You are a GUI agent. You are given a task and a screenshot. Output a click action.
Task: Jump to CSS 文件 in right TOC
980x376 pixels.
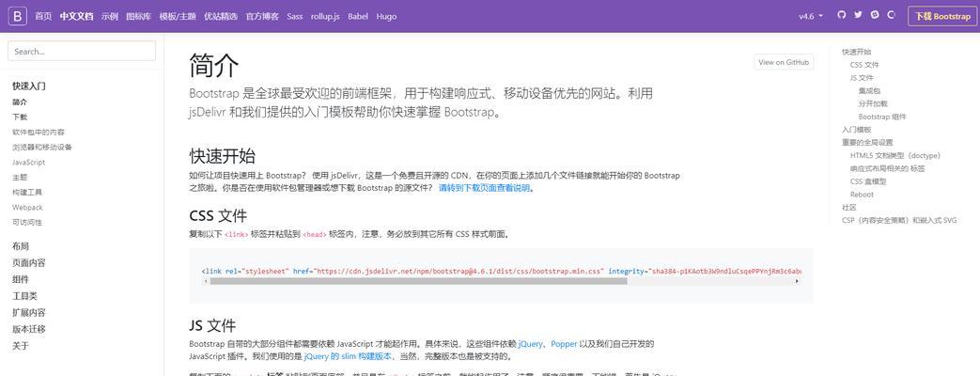[864, 65]
